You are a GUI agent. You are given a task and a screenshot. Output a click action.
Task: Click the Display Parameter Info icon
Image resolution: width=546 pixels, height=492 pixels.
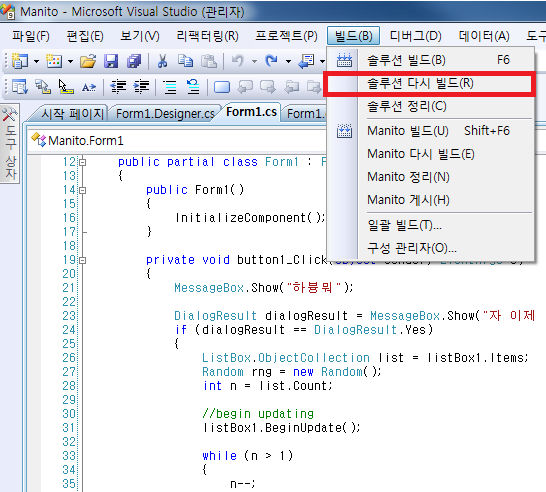click(43, 87)
